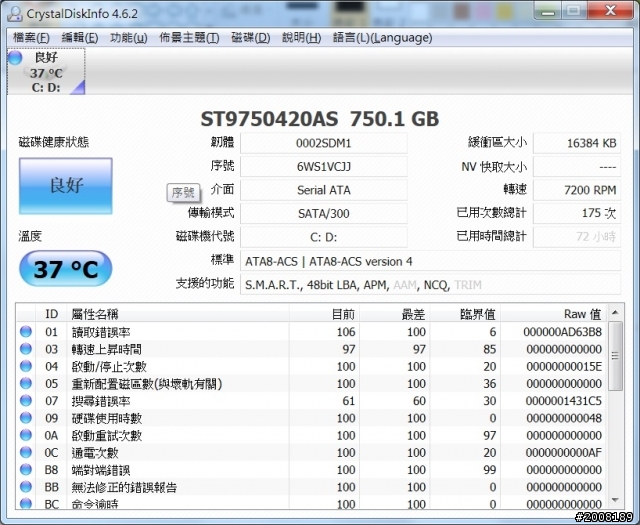The height and width of the screenshot is (525, 640).
Task: Click the blue status orb in disk tab
Action: pyautogui.click(x=16, y=58)
